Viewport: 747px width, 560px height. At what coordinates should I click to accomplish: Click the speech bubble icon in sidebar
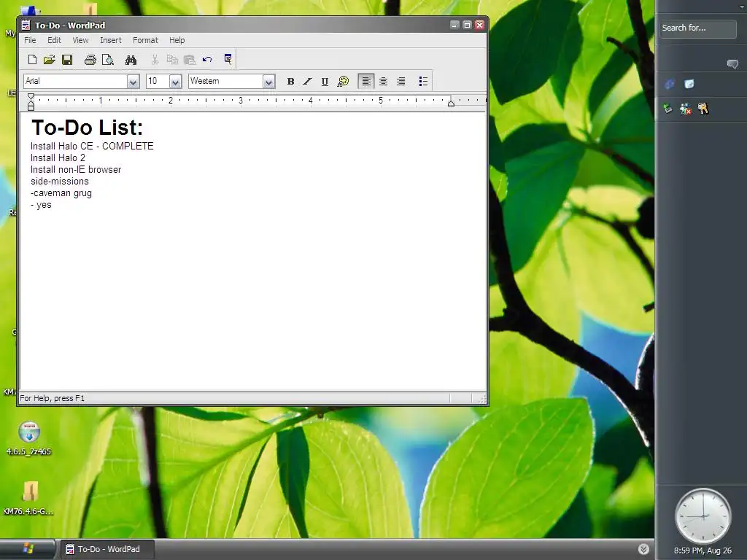pos(732,64)
